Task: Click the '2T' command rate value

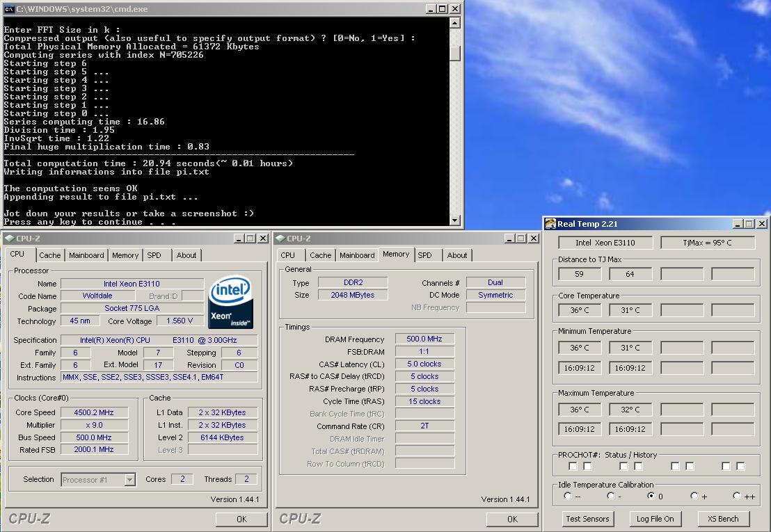Action: pos(425,426)
